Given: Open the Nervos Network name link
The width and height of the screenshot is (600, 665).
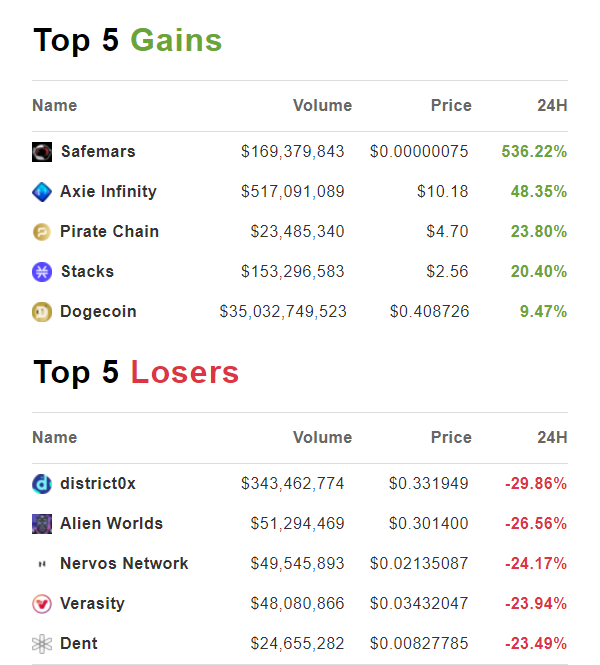Looking at the screenshot, I should [x=124, y=563].
